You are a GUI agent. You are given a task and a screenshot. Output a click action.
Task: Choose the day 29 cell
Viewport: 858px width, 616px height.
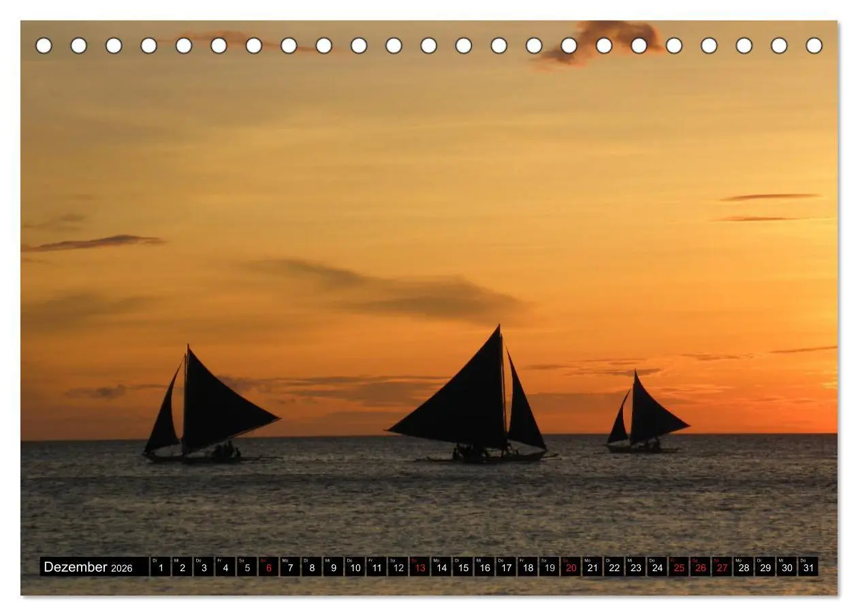(765, 566)
